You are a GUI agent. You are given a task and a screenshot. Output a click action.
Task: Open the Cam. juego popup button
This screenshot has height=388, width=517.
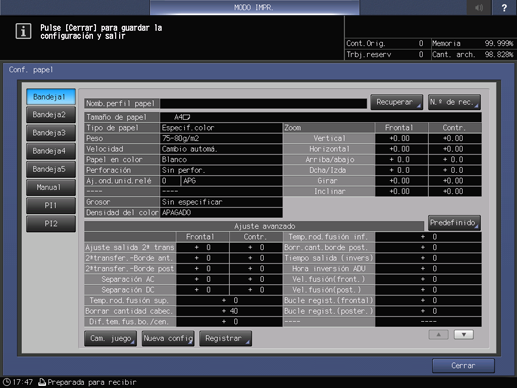pyautogui.click(x=110, y=338)
